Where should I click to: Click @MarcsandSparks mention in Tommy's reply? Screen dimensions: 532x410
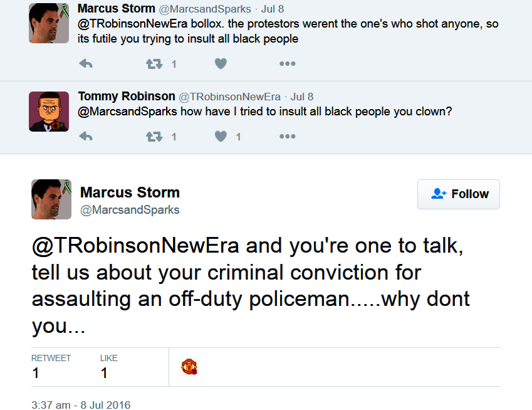(128, 112)
